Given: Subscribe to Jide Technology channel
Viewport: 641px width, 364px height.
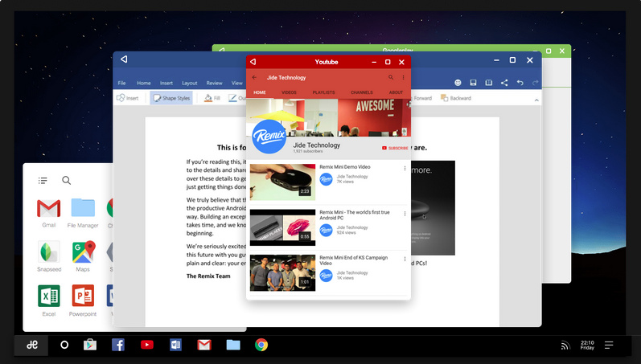Looking at the screenshot, I should (395, 148).
